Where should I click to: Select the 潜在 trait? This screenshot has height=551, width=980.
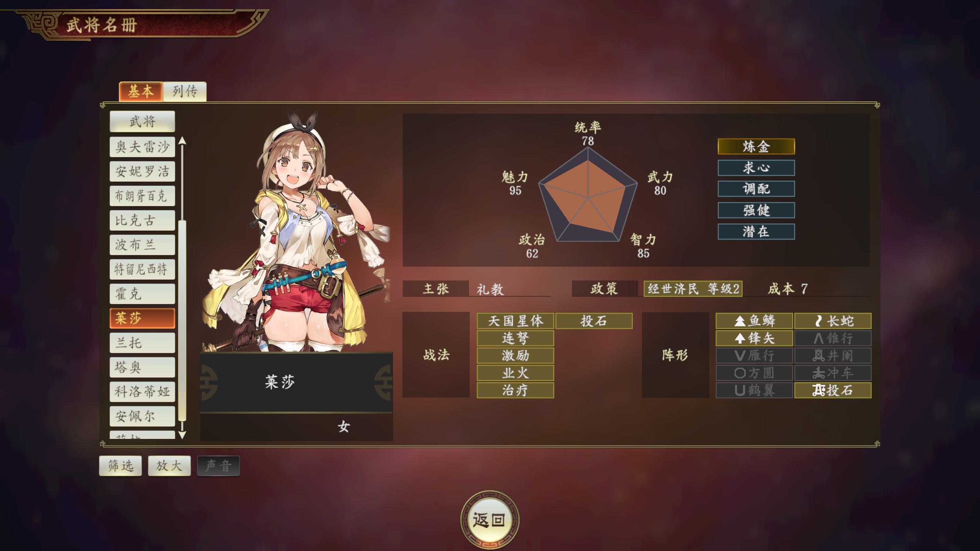click(756, 231)
